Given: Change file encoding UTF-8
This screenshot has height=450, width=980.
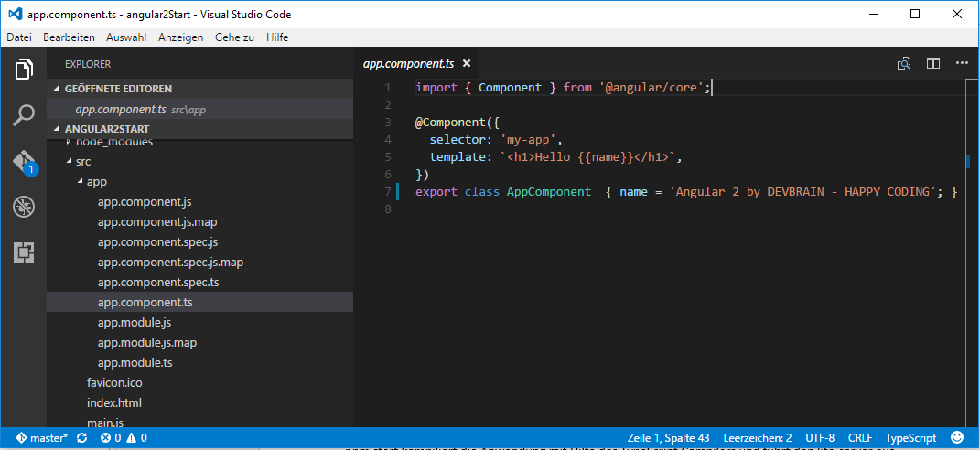Looking at the screenshot, I should click(x=820, y=438).
